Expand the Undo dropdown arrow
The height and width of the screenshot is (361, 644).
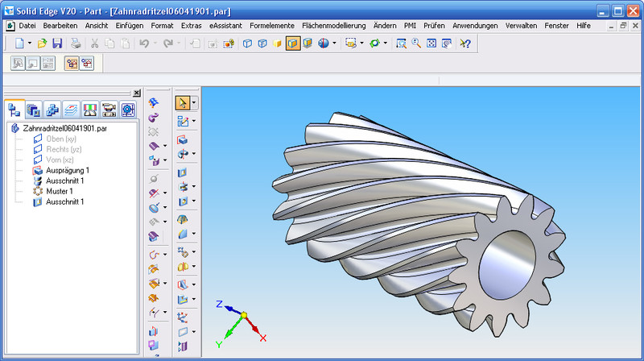155,43
